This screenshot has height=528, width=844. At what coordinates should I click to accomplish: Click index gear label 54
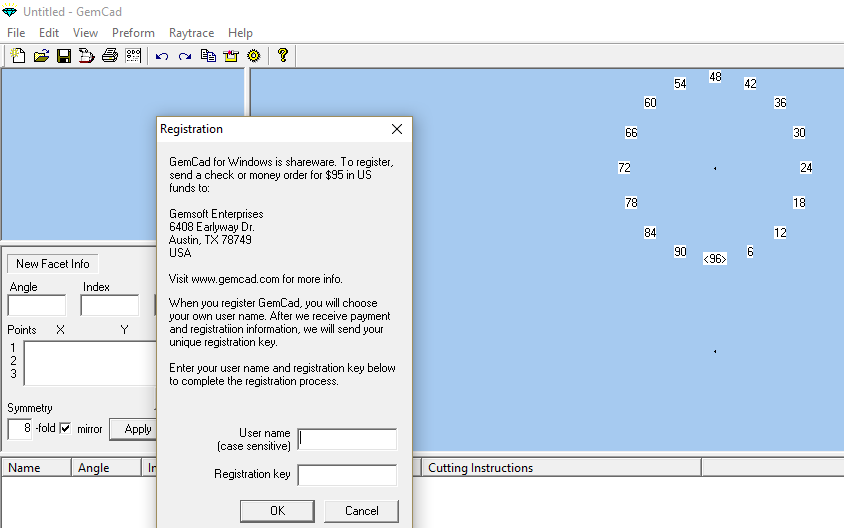680,84
